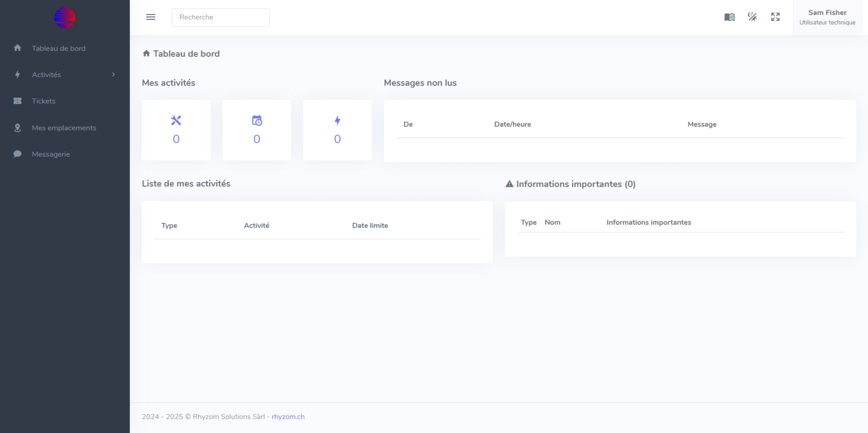868x433 pixels.
Task: Click the Activité column header
Action: coord(256,226)
